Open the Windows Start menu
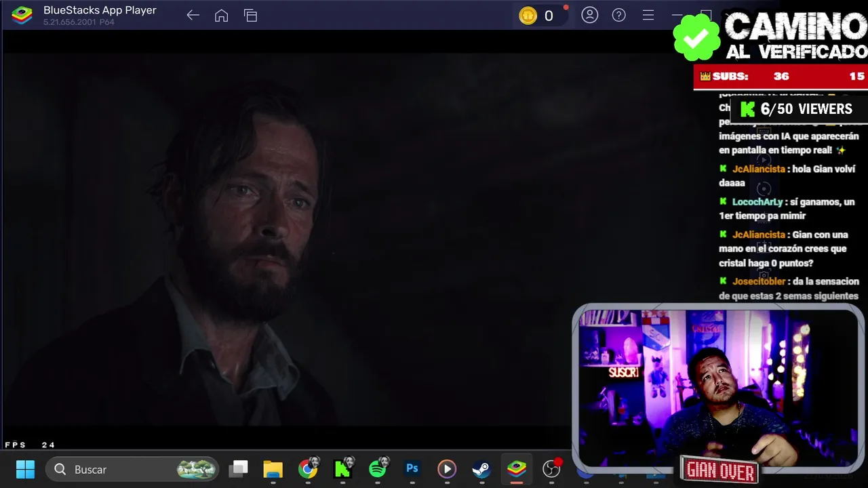Screen dimensions: 868x488 click(x=26, y=469)
